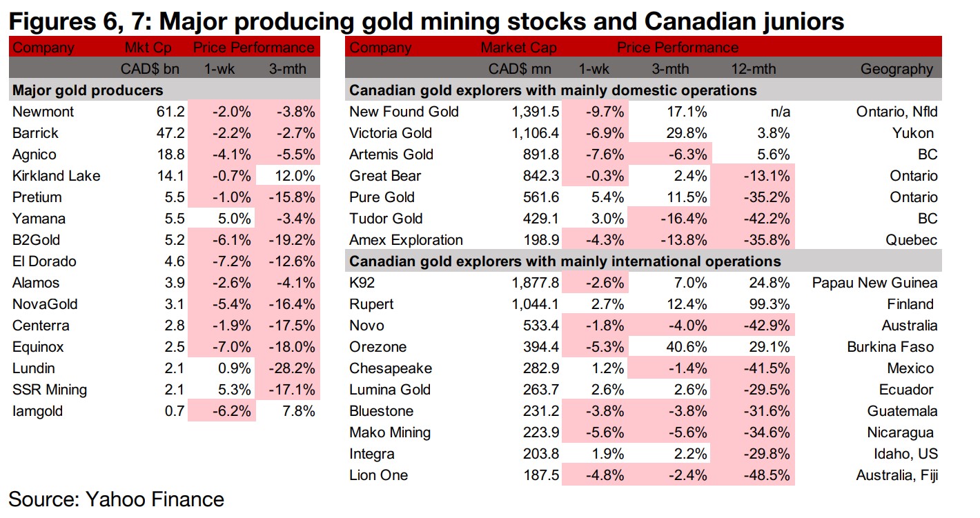
Task: Click the 'Geography' column header
Action: click(x=896, y=69)
